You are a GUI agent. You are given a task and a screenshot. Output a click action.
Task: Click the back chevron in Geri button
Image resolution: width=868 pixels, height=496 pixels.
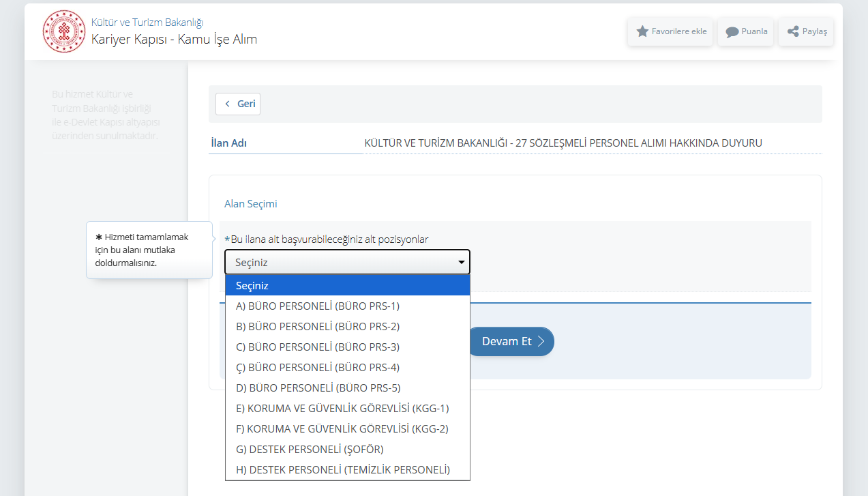[x=227, y=104]
